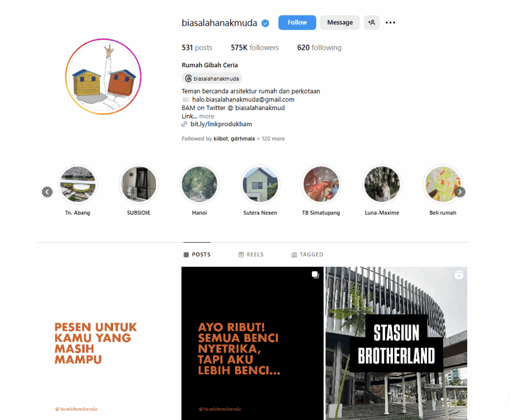510x420 pixels.
Task: Open the Stasiun Brotherland reel thumbnail
Action: pyautogui.click(x=396, y=343)
